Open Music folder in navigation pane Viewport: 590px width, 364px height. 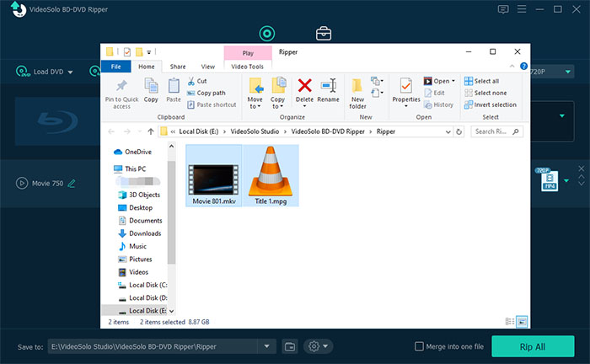point(132,246)
